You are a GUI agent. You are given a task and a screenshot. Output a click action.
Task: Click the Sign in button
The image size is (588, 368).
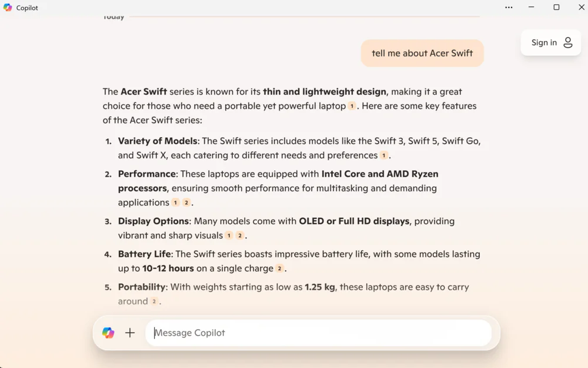[x=551, y=42]
